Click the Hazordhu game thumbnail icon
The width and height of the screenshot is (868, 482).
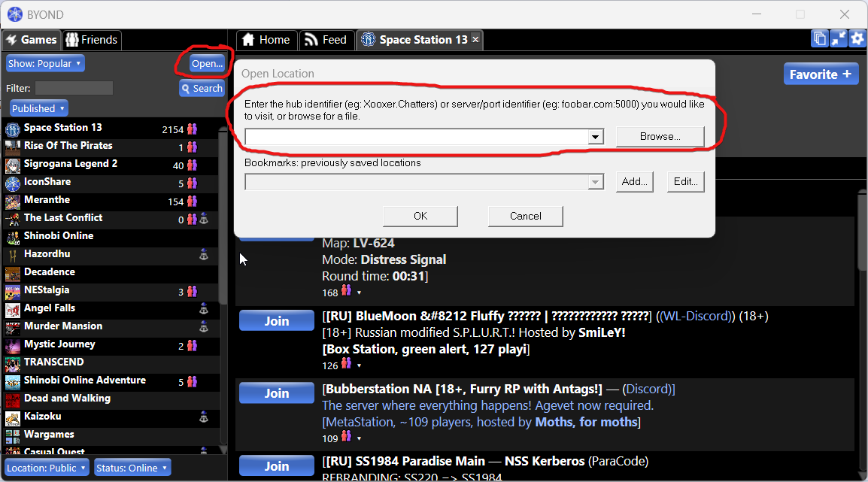tap(13, 255)
